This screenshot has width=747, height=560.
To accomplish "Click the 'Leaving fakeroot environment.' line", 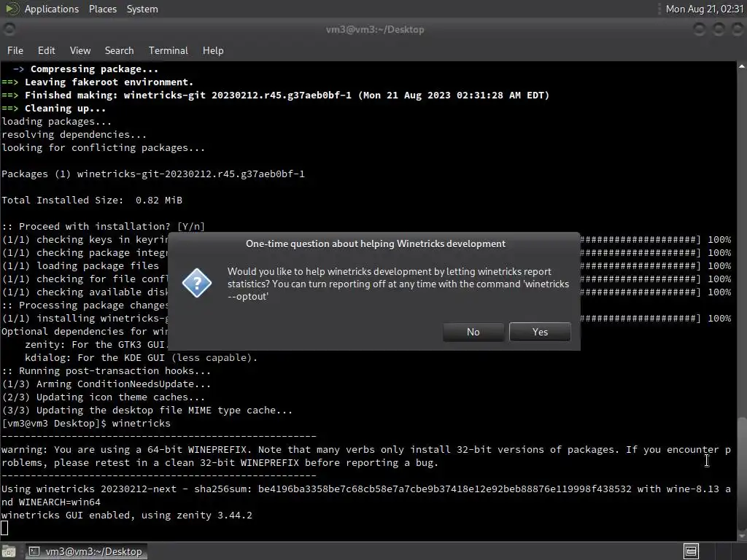I will (98, 82).
